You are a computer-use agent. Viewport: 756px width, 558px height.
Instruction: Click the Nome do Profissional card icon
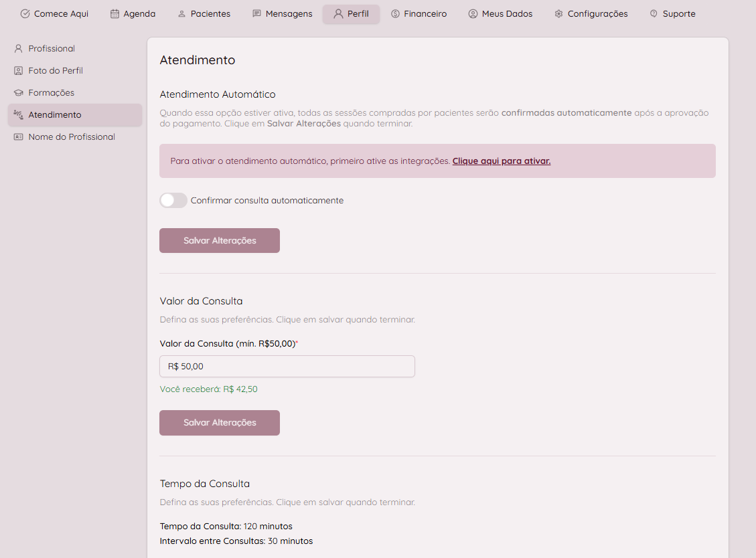coord(18,137)
